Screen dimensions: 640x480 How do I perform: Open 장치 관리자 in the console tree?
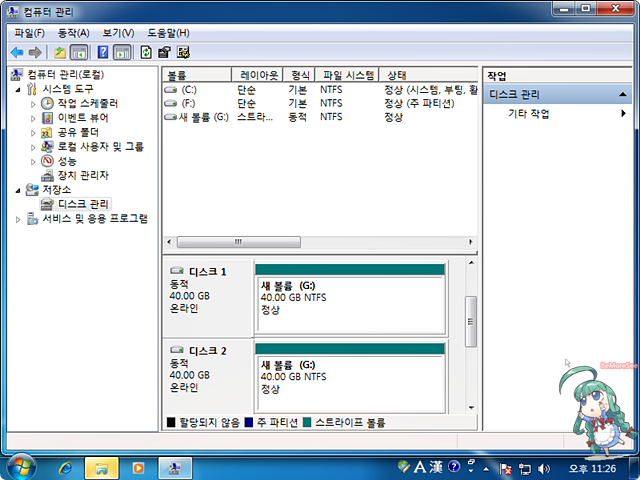[x=83, y=175]
